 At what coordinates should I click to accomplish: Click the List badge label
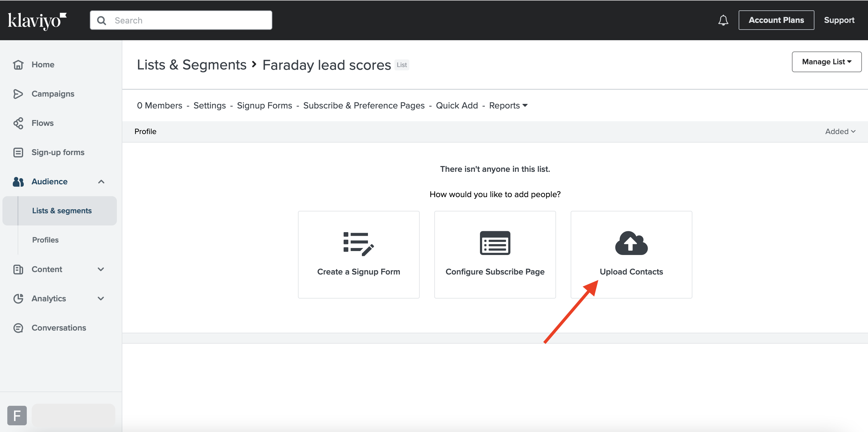(x=402, y=65)
